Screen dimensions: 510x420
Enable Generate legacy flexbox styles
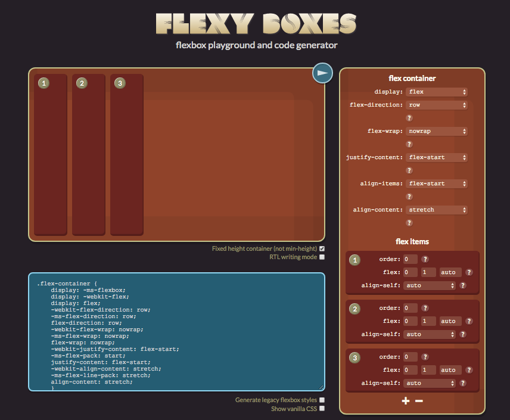322,400
